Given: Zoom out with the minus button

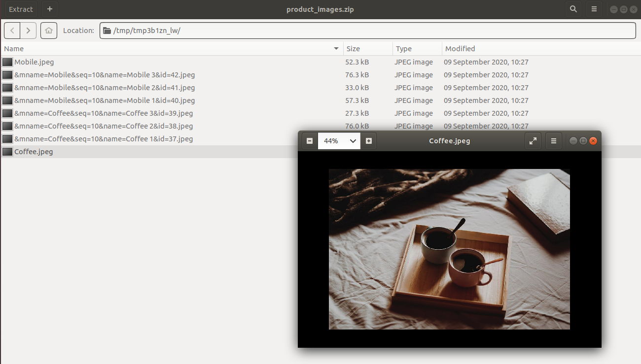Looking at the screenshot, I should 310,141.
